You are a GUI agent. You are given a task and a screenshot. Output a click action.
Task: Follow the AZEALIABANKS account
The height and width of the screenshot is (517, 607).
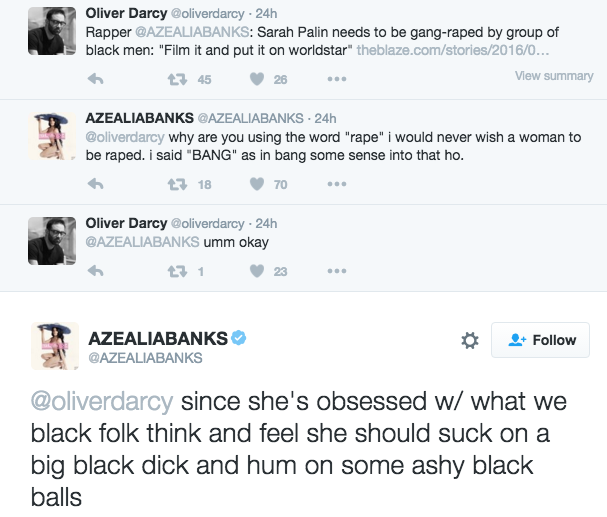(x=541, y=340)
